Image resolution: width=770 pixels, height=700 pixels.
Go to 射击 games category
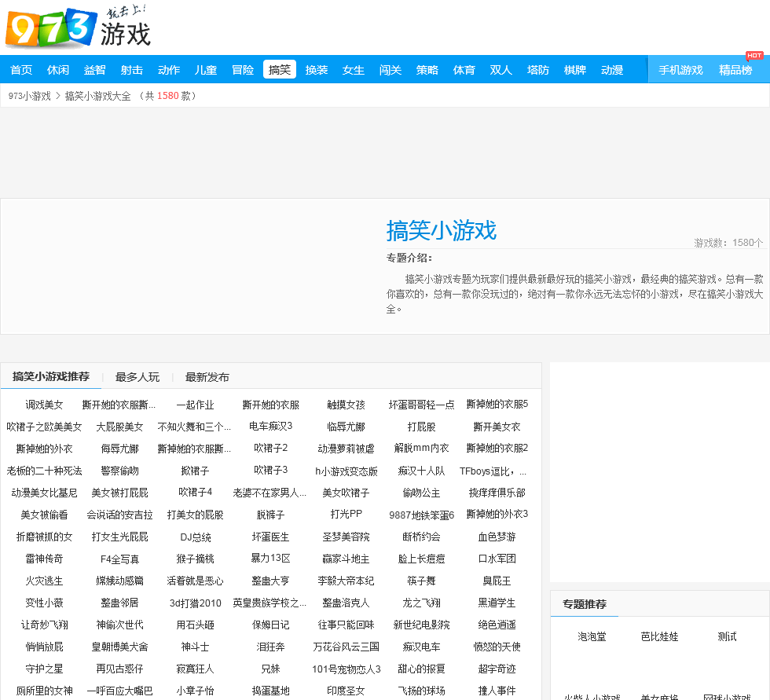coord(132,70)
